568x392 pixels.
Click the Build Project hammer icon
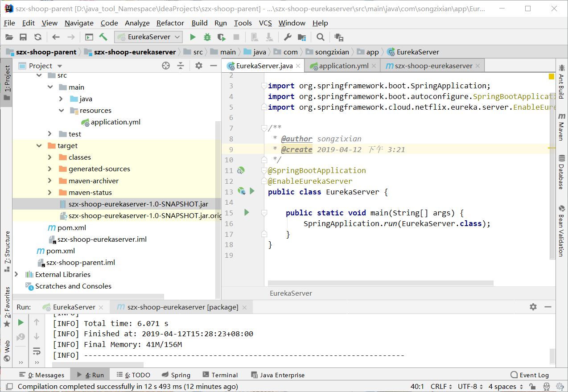tap(103, 37)
